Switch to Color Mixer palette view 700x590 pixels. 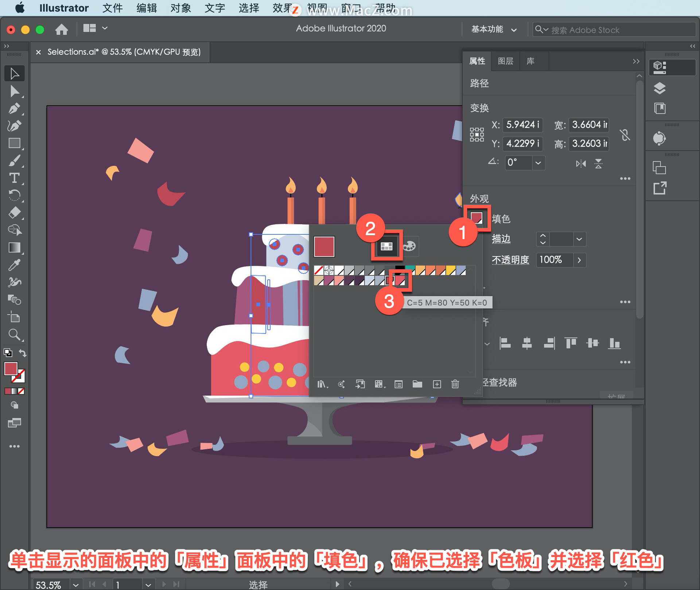tap(409, 246)
